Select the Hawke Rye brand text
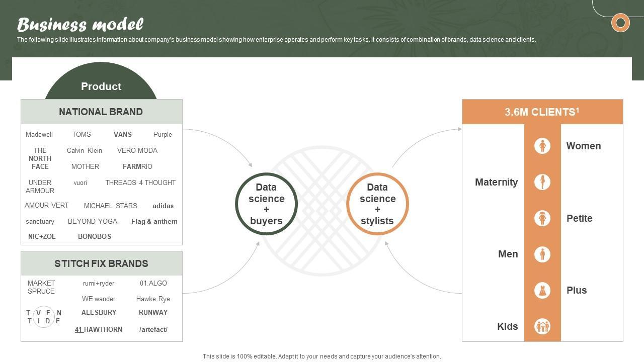This screenshot has width=644, height=362. click(153, 299)
